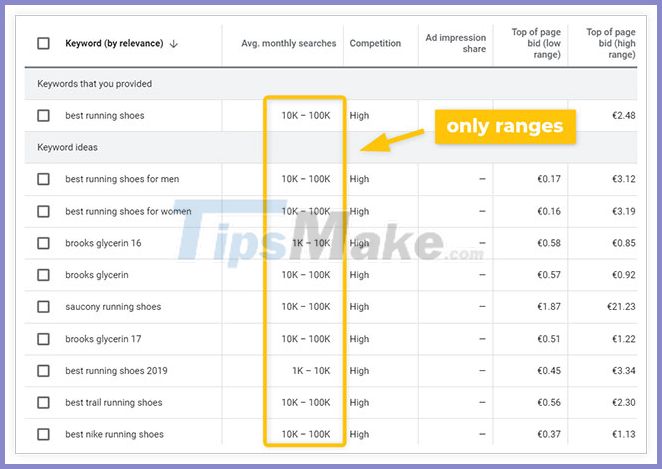Click keyword 'best running shoes for women'
662x469 pixels.
click(x=128, y=211)
